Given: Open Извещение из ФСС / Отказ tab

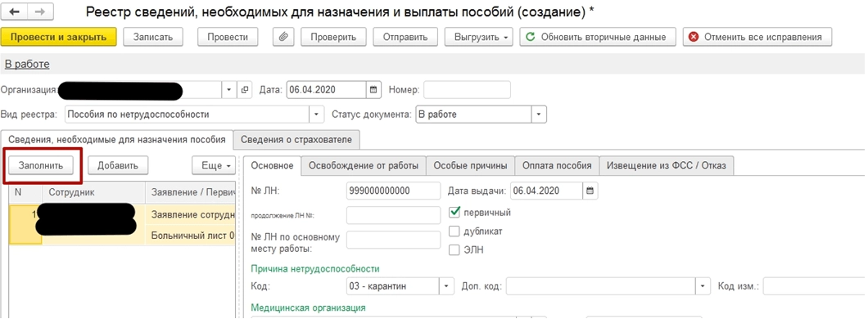Looking at the screenshot, I should (667, 165).
